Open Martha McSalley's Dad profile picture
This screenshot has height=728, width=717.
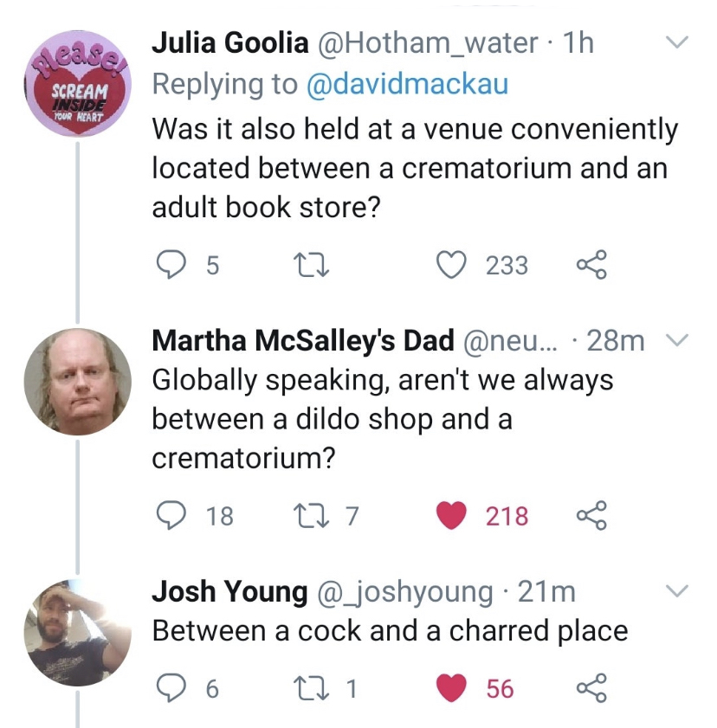tap(78, 382)
